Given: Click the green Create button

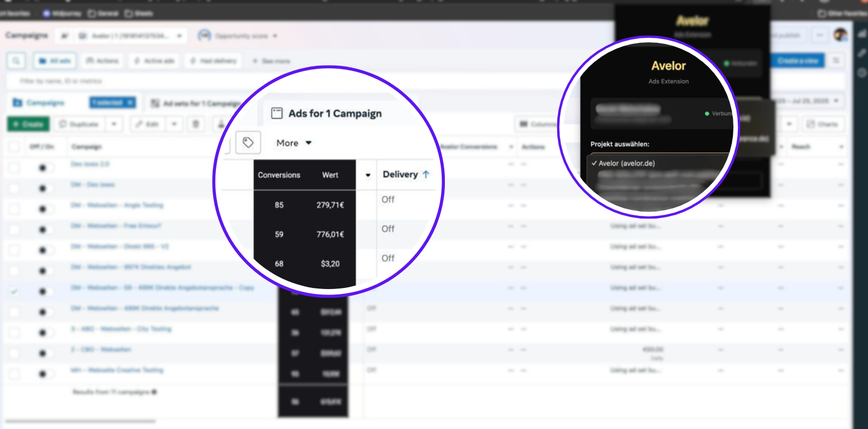Looking at the screenshot, I should point(28,124).
